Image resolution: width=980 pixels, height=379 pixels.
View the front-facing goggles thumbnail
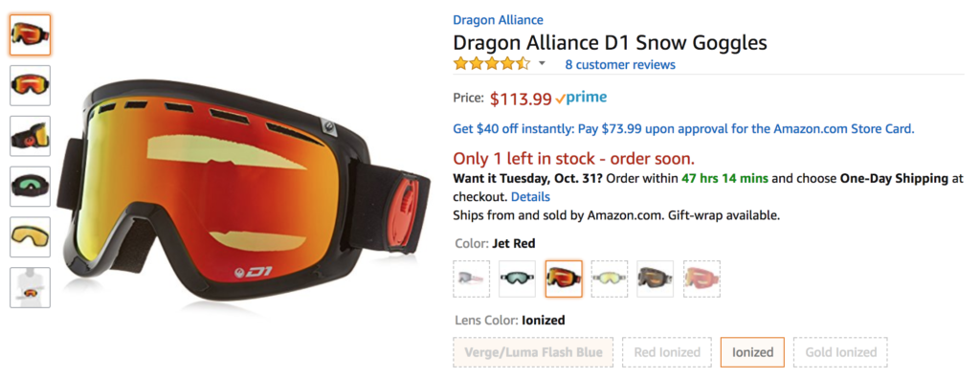30,85
